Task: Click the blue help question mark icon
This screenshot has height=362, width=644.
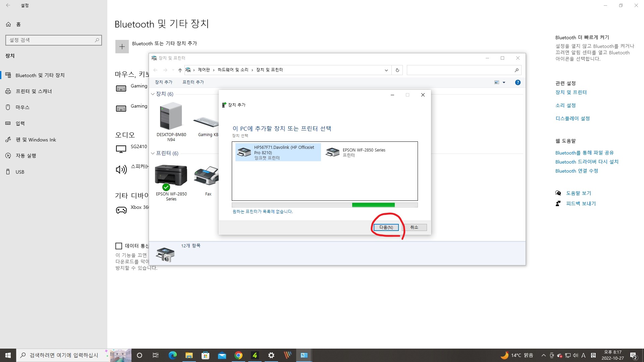Action: pos(518,82)
